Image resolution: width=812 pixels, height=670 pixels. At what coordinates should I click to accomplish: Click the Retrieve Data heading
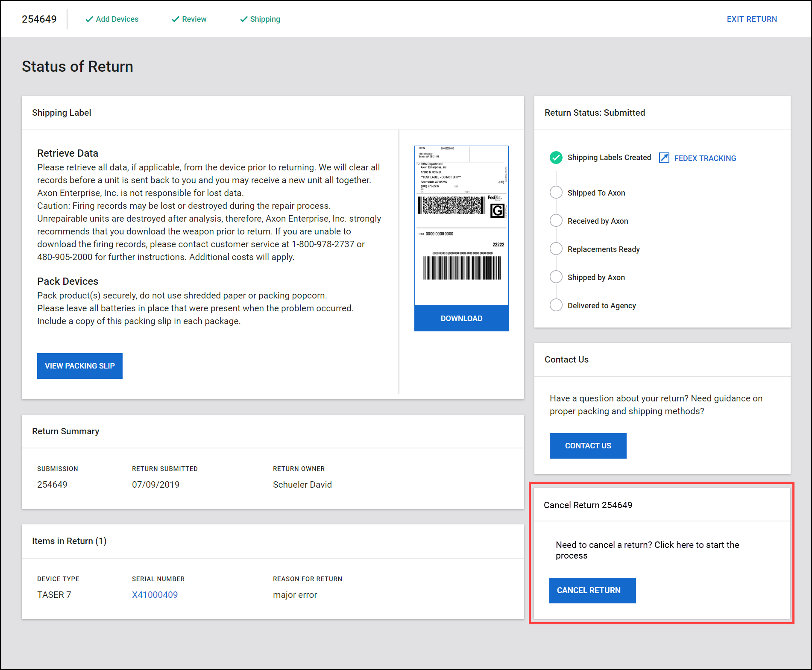pyautogui.click(x=67, y=153)
